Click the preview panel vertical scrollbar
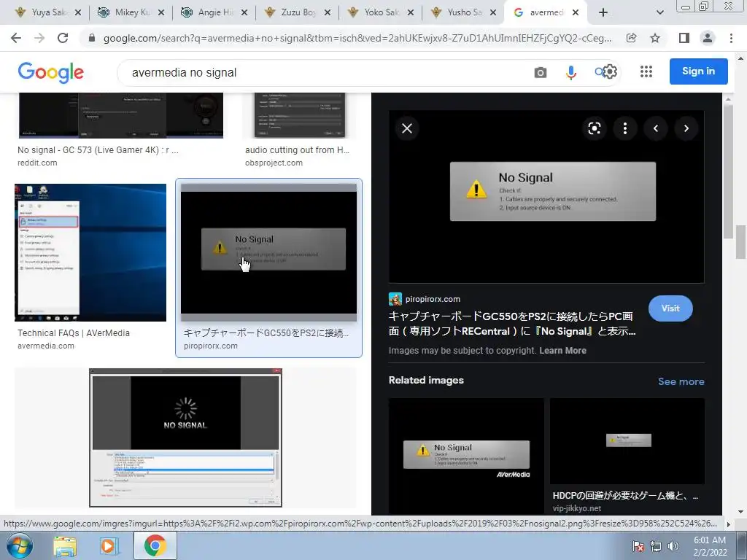Viewport: 747px width, 560px height. click(x=727, y=172)
